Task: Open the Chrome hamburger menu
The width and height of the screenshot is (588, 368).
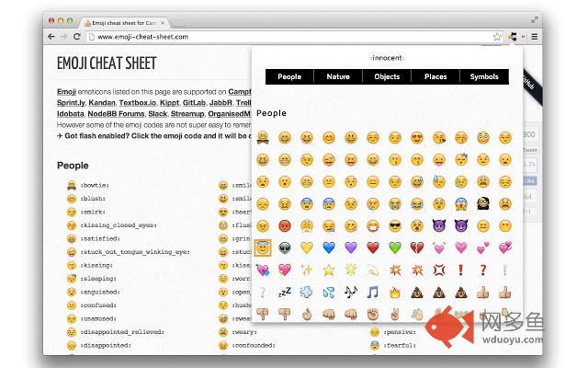Action: click(535, 37)
